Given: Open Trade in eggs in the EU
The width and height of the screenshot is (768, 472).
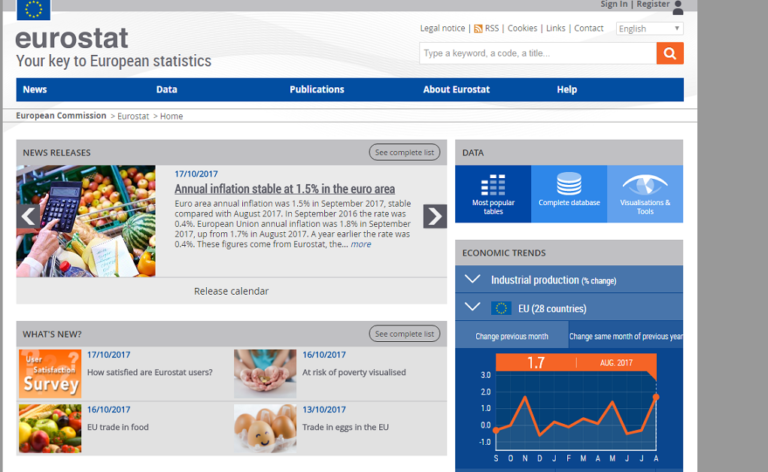Looking at the screenshot, I should click(x=345, y=427).
